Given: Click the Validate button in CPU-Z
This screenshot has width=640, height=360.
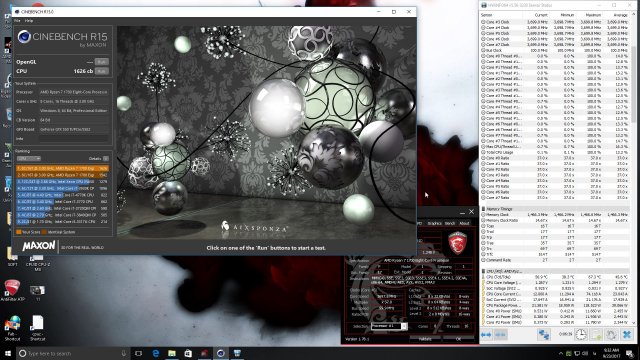Looking at the screenshot, I should 425,339.
